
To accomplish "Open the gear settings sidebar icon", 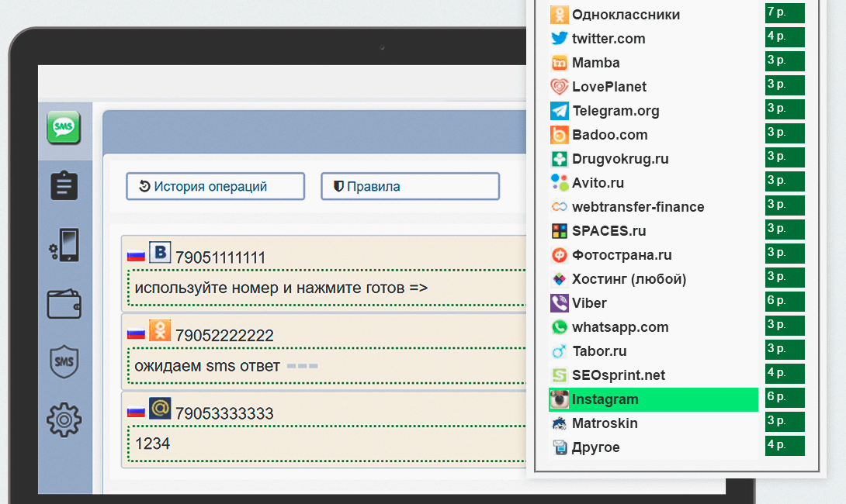I will click(x=64, y=419).
